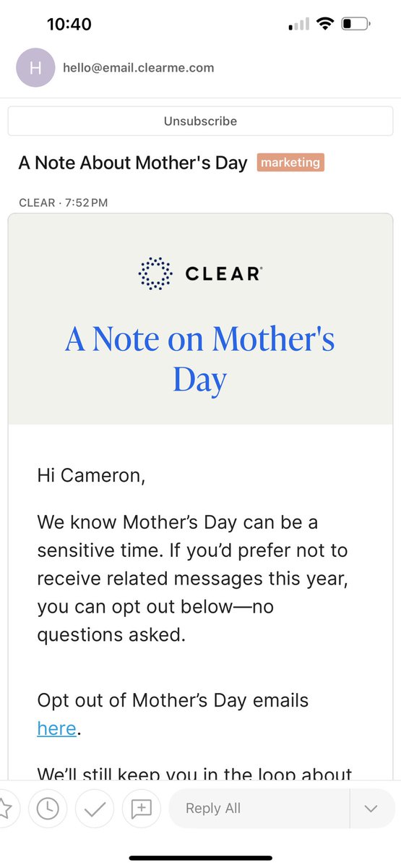The image size is (401, 868).
Task: Tap the snooze clock icon
Action: point(48,808)
